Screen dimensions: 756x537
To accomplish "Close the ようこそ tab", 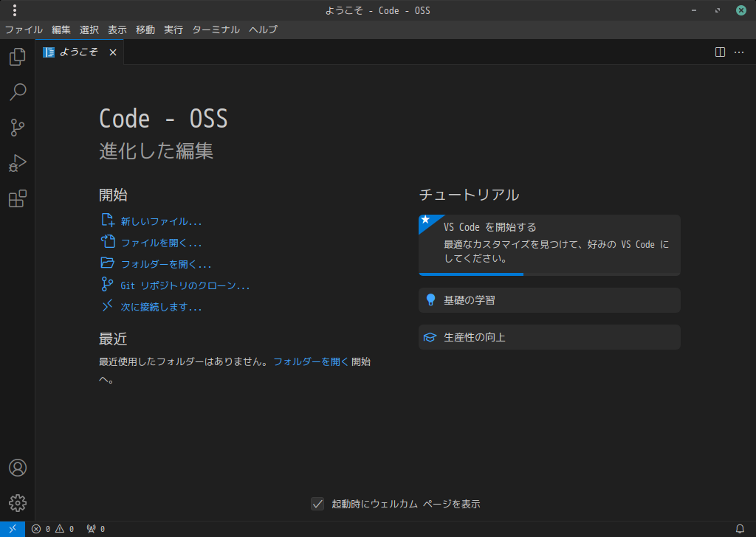I will 113,52.
